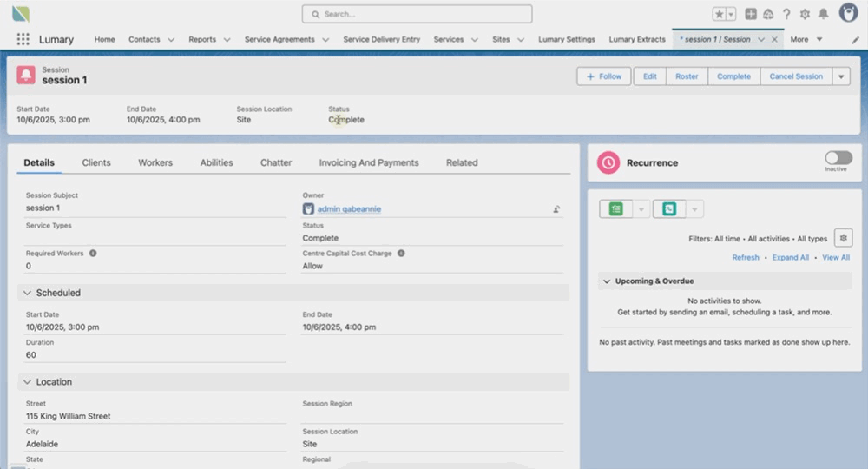Open the App Launcher grid icon
Viewport: 868px width, 469px height.
23,39
